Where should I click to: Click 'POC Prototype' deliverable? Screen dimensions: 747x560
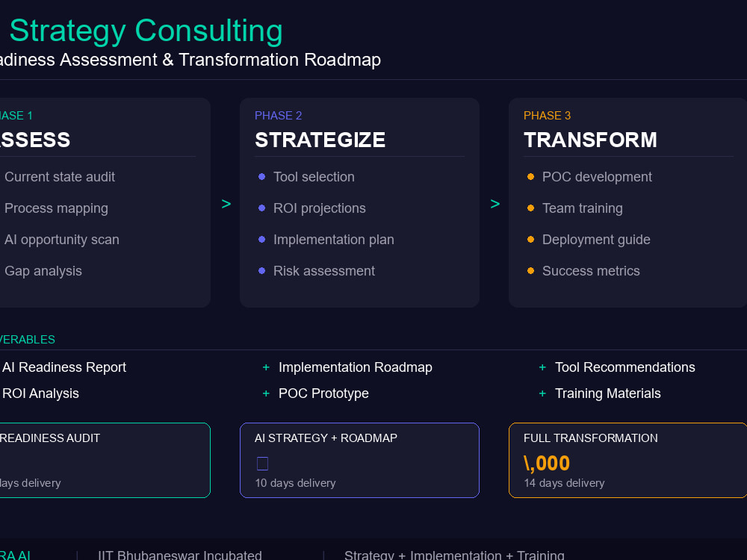323,393
